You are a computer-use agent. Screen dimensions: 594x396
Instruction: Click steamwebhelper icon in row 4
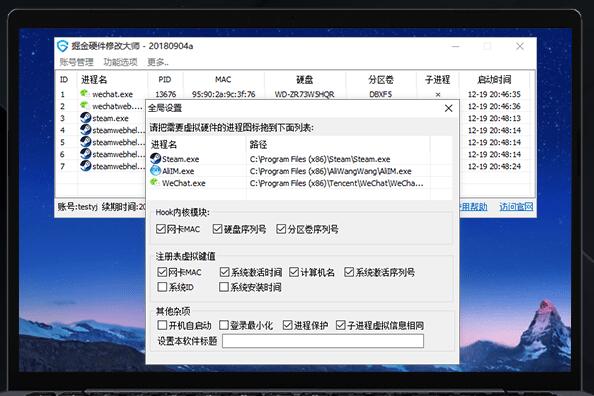(86, 130)
